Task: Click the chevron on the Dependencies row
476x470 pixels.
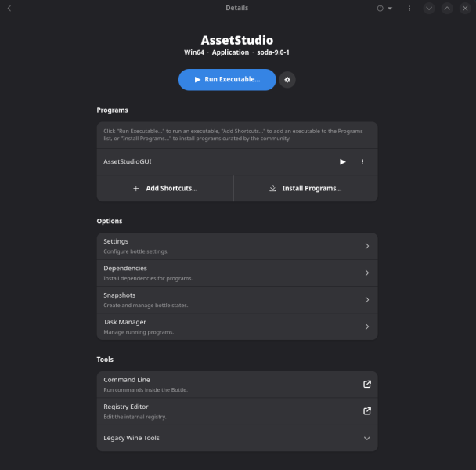Action: (367, 273)
